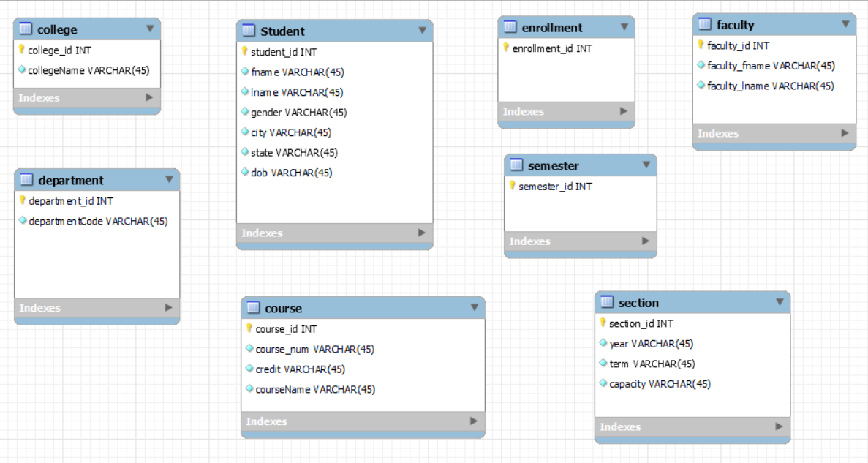Screen dimensions: 868x463
Task: Click the primary key icon beside student_id
Action: pyautogui.click(x=244, y=52)
